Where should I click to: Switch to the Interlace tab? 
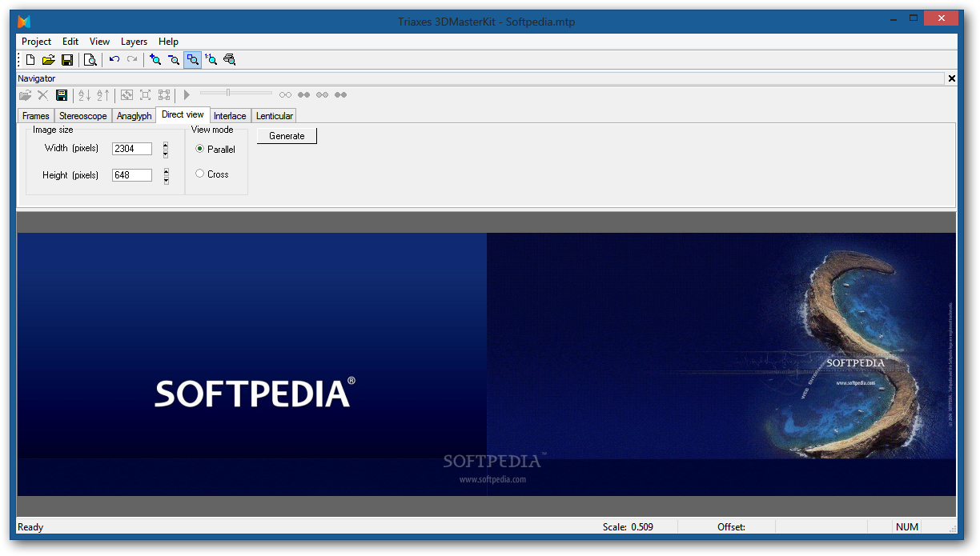pos(230,116)
